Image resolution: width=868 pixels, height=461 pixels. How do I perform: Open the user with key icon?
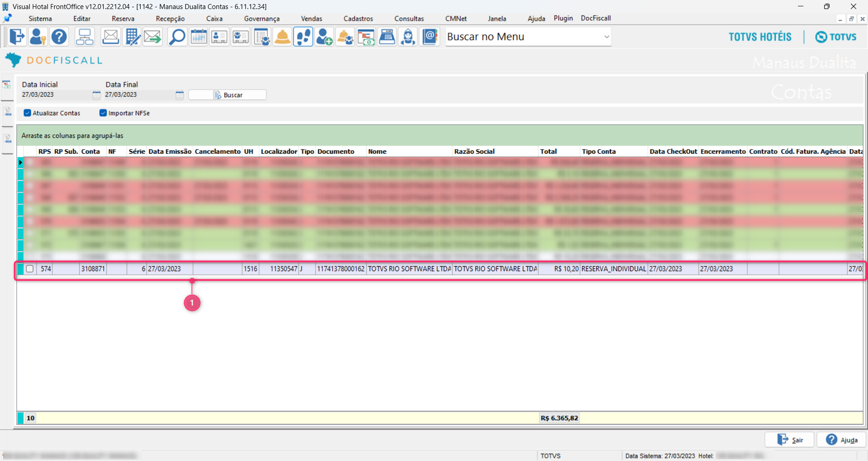click(38, 37)
